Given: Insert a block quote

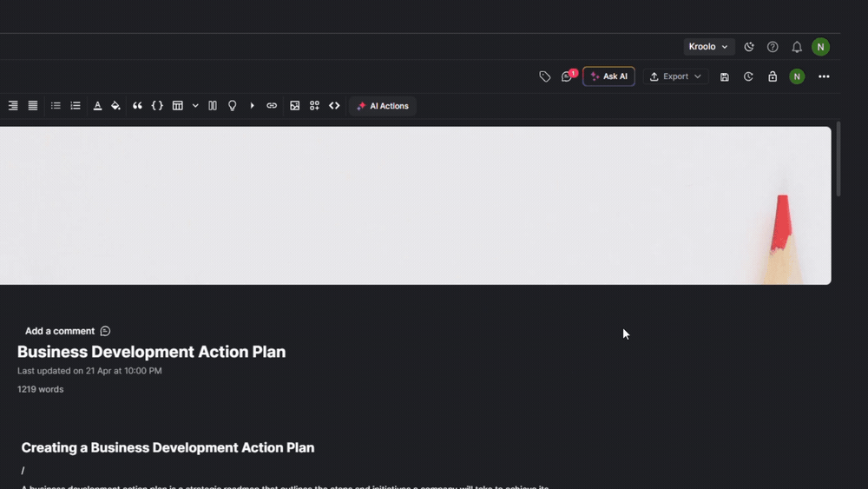Looking at the screenshot, I should coord(137,106).
